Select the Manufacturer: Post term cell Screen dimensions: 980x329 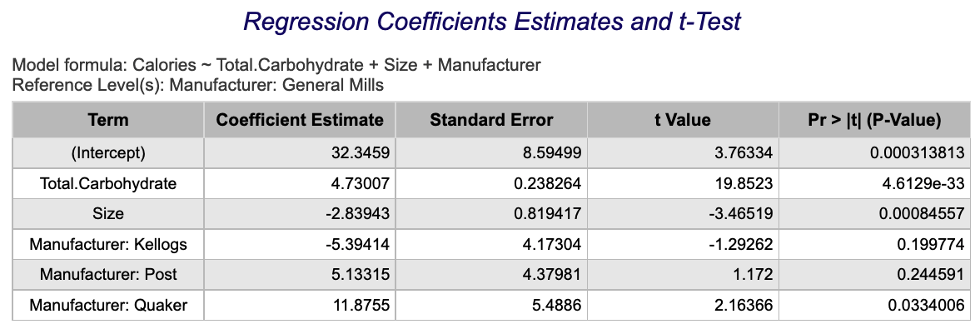pyautogui.click(x=108, y=275)
